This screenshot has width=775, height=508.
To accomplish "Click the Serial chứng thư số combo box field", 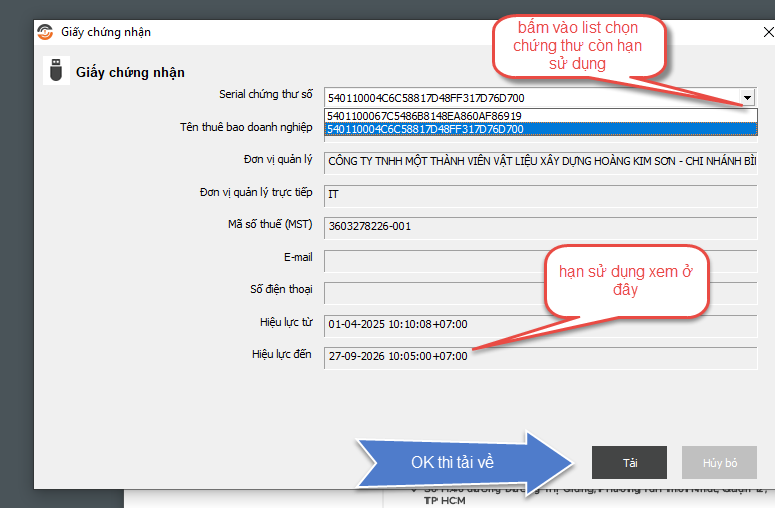I will (530, 98).
